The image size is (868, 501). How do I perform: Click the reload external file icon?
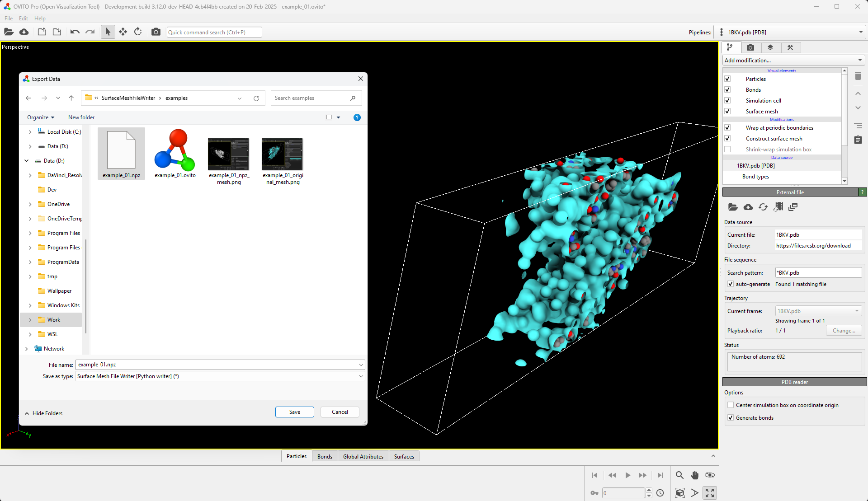pyautogui.click(x=763, y=207)
